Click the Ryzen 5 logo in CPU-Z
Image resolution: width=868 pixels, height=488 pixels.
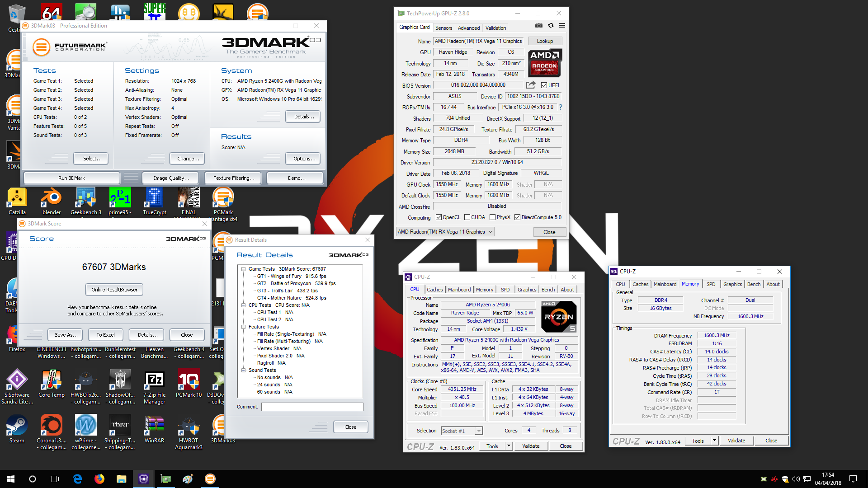[559, 317]
